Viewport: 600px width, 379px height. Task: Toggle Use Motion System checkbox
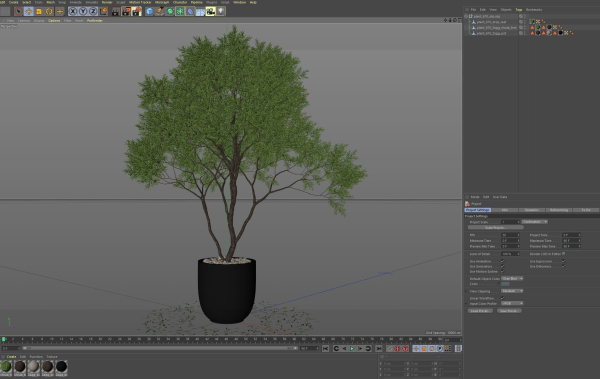pyautogui.click(x=502, y=271)
